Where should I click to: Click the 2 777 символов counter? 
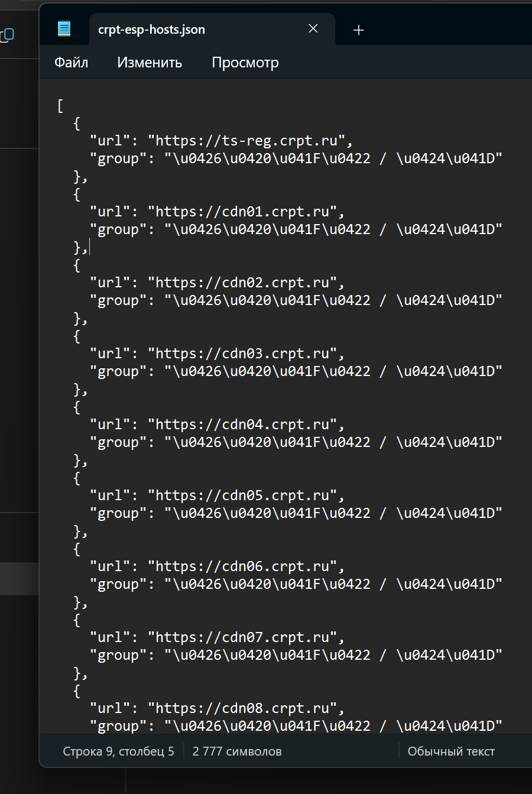pos(237,751)
